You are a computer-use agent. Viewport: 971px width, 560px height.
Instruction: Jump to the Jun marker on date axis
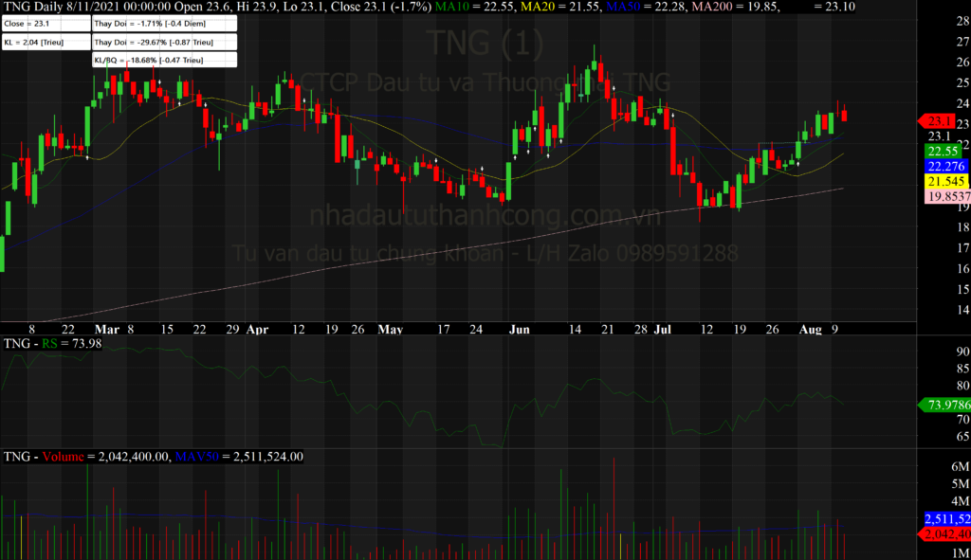click(519, 330)
